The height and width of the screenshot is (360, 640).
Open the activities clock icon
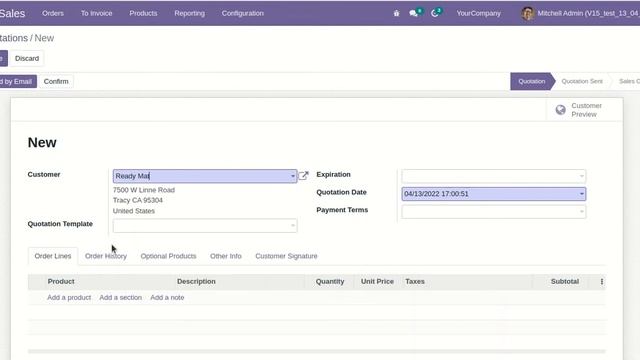pos(435,13)
